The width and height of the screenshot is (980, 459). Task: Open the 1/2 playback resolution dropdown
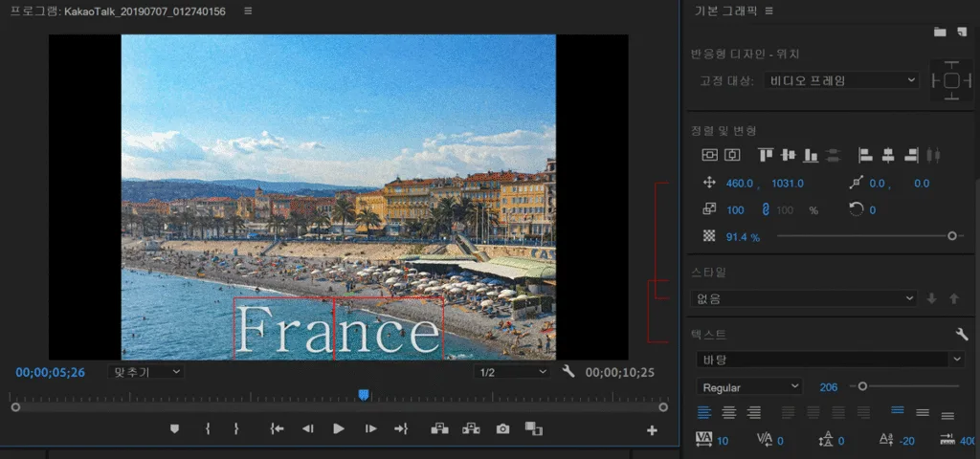pos(511,372)
